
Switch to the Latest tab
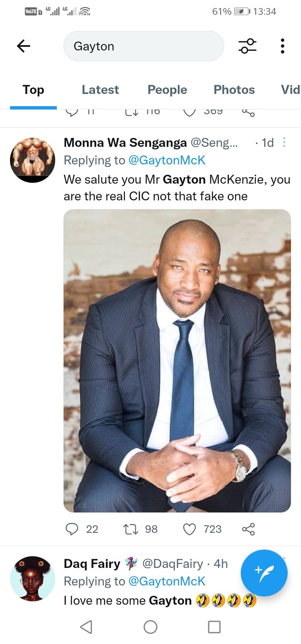[x=100, y=89]
